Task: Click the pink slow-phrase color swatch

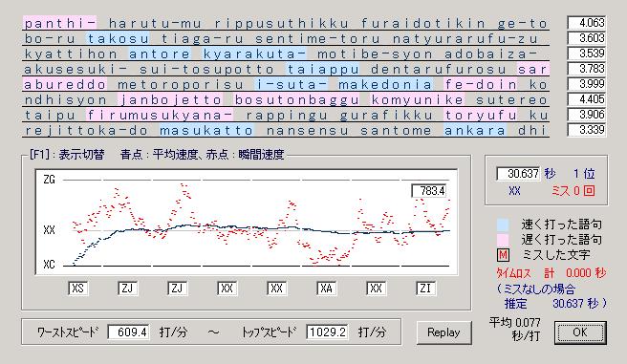Action: pyautogui.click(x=503, y=240)
